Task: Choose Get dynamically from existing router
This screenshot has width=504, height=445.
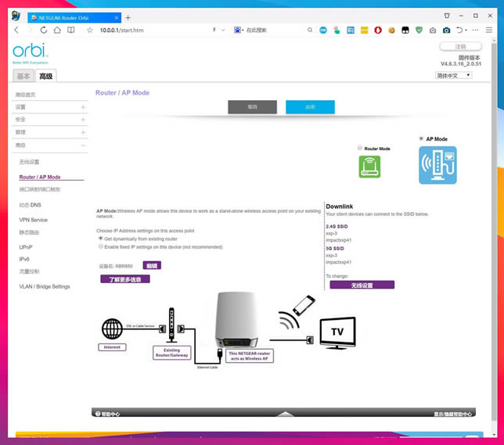Action: pyautogui.click(x=100, y=239)
